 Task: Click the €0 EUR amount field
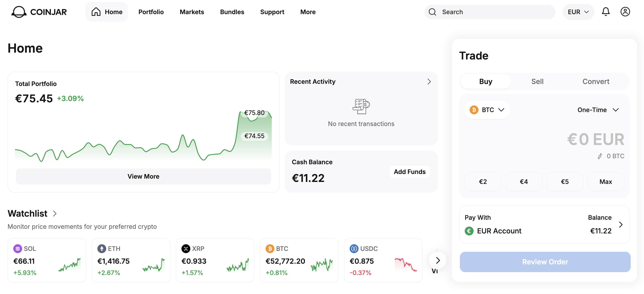[x=596, y=139]
